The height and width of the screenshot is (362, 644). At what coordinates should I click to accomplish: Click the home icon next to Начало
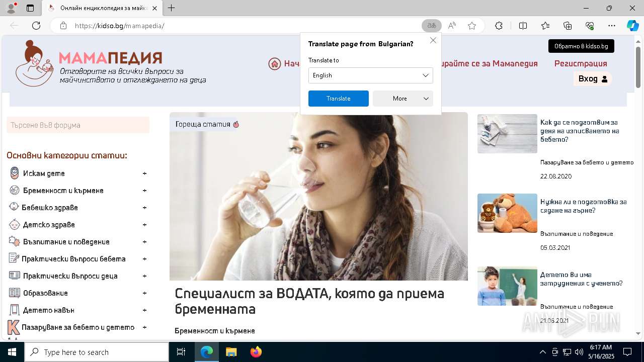274,64
